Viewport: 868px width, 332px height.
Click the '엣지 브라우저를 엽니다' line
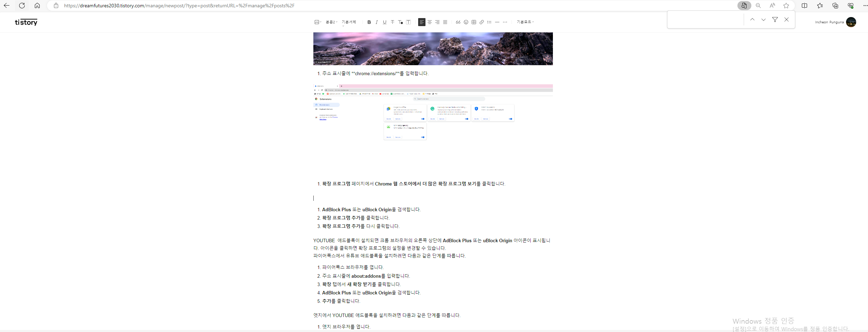pyautogui.click(x=346, y=327)
